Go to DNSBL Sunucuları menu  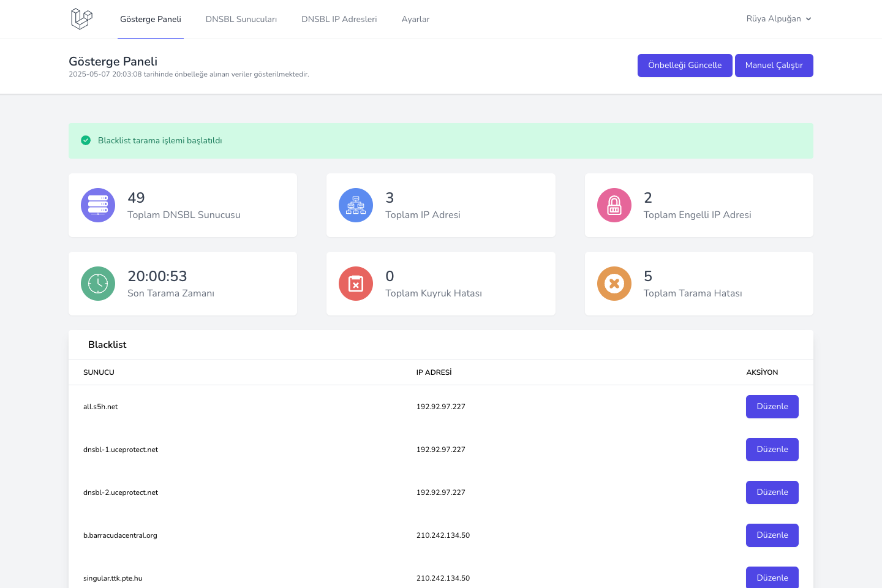(241, 20)
